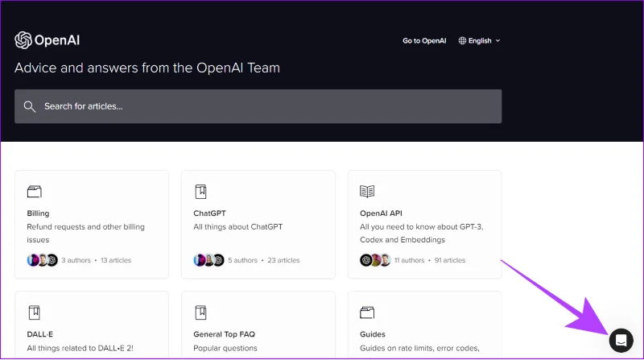
Task: Click the ChatGPT bookmark icon
Action: (200, 192)
